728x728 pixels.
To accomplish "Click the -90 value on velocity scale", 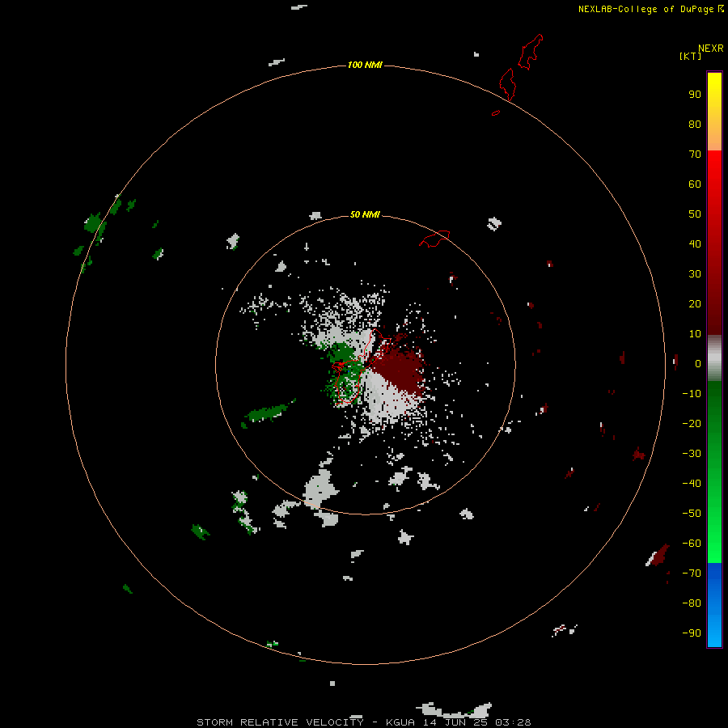I will click(692, 633).
